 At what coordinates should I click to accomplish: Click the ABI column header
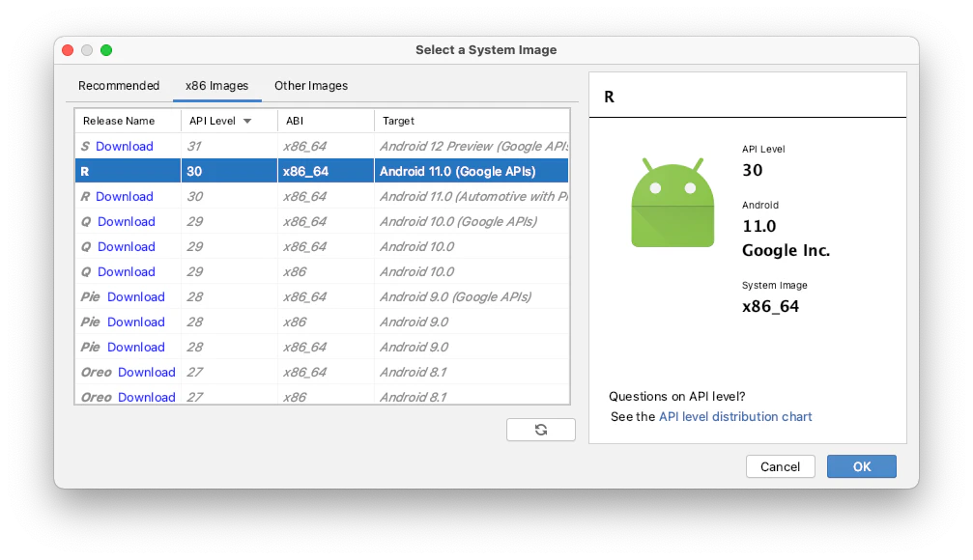tap(326, 121)
